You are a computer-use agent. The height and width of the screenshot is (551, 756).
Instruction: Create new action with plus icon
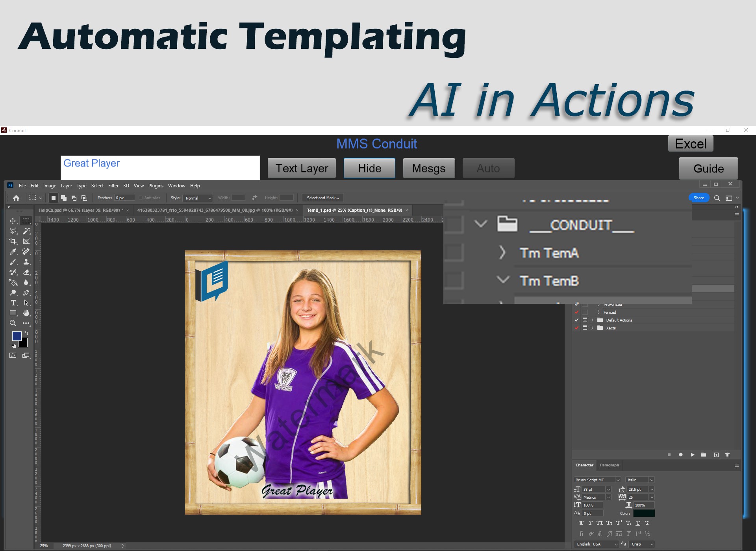[x=716, y=455]
